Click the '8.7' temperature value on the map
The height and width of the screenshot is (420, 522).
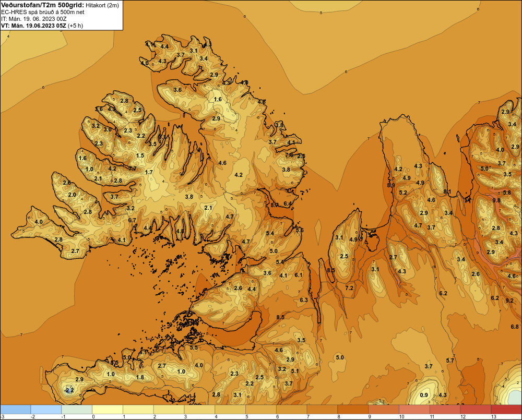pos(275,206)
